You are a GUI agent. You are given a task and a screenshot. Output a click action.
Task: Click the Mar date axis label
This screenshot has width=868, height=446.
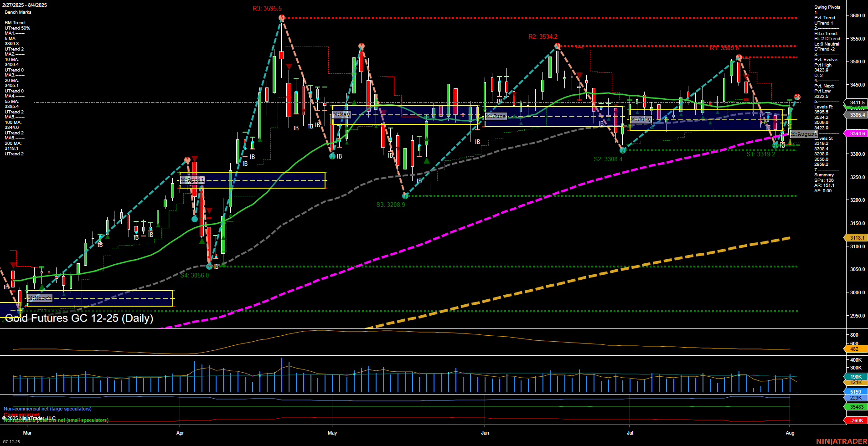27,433
